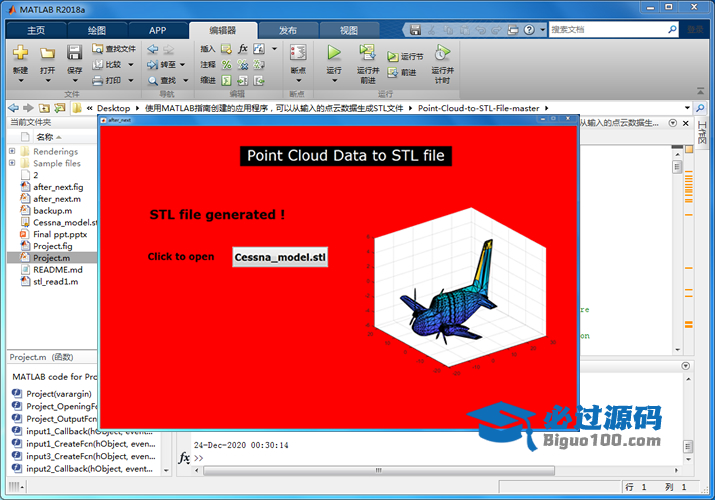Click the command prompt input line

(x=433, y=458)
